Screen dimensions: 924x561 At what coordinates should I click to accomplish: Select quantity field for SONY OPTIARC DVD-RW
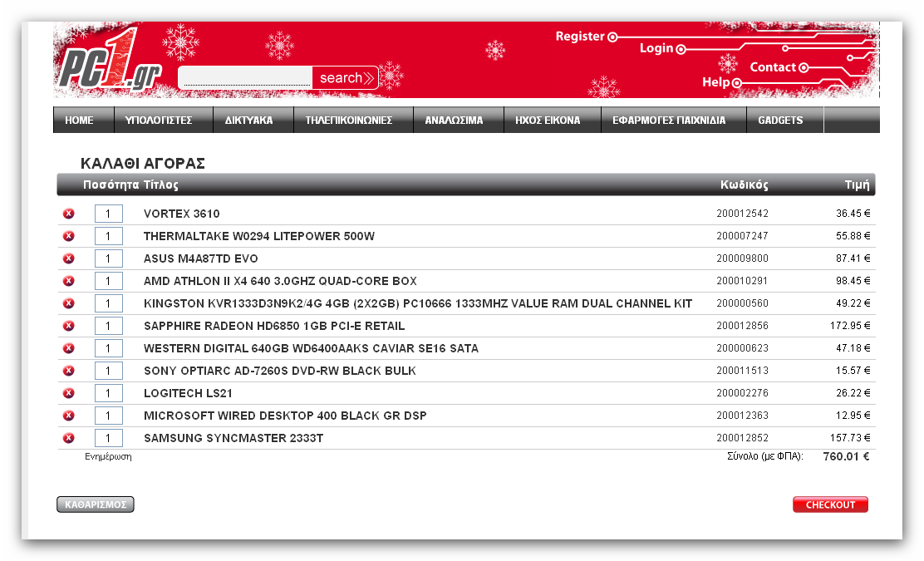(x=108, y=371)
